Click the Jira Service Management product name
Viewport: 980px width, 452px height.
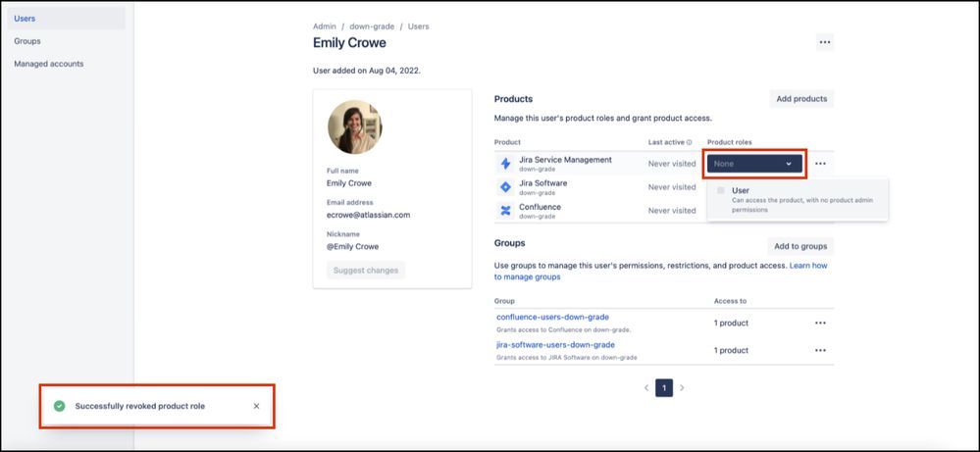pos(565,160)
